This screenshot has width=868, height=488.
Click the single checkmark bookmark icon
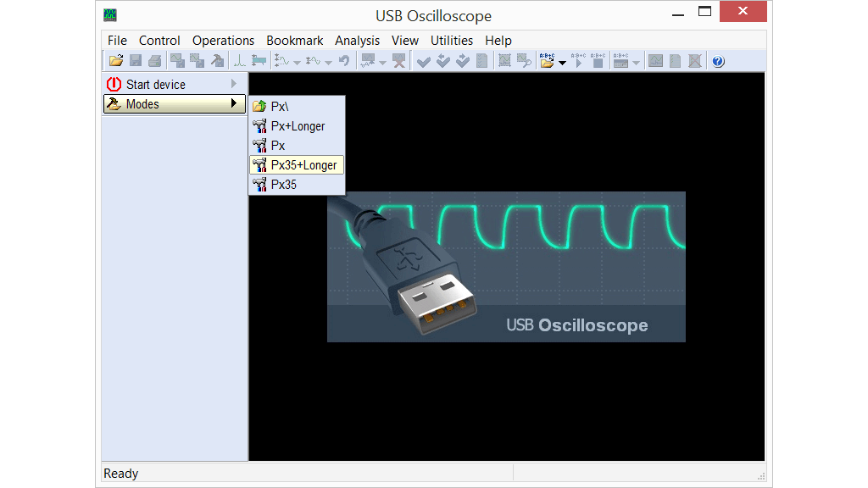(424, 61)
